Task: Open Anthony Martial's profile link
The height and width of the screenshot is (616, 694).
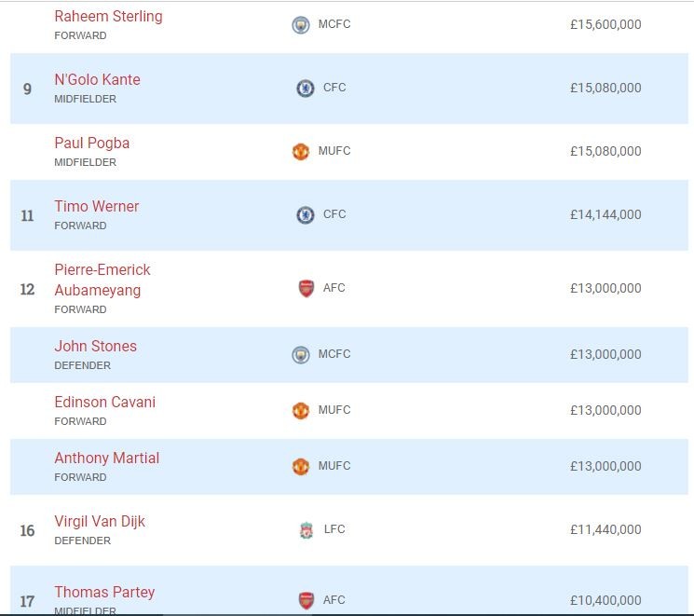Action: click(x=106, y=459)
